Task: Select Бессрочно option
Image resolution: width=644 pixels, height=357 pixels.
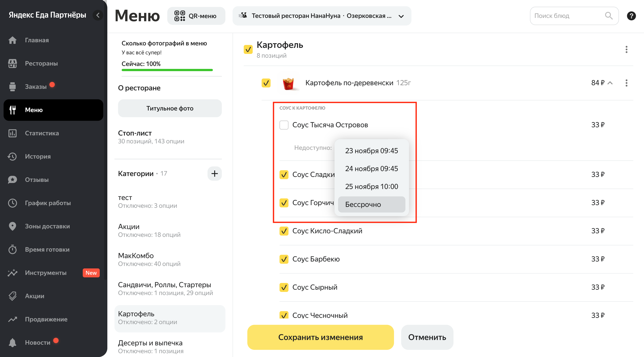Action: pyautogui.click(x=371, y=204)
